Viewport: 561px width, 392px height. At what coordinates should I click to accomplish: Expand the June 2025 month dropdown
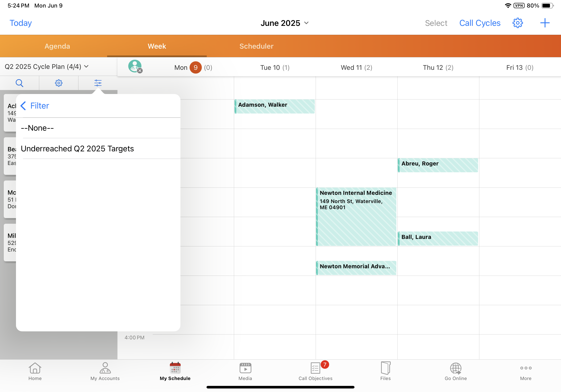click(x=284, y=23)
